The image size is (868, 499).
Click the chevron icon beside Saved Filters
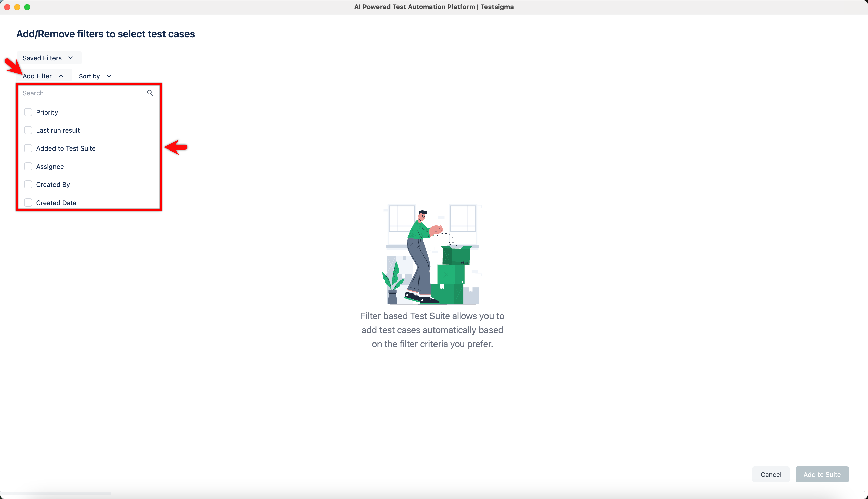(71, 58)
